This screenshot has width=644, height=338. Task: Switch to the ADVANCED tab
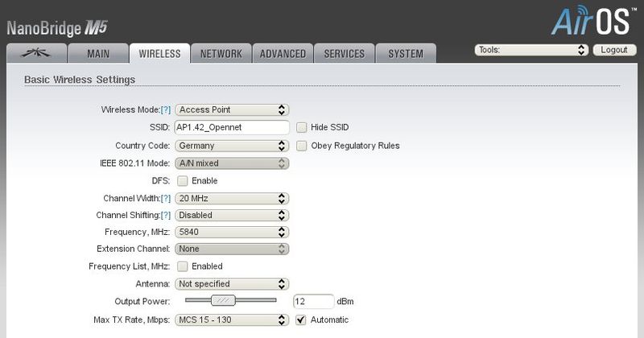coord(283,53)
